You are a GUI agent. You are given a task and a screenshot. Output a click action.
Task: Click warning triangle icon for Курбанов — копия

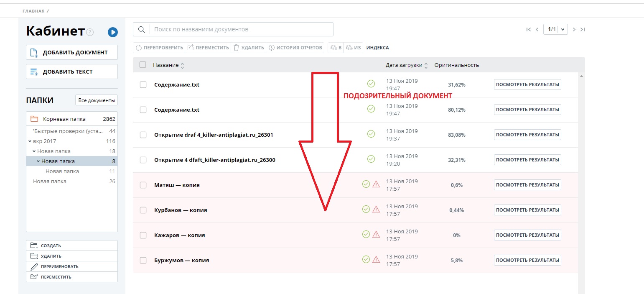point(376,209)
